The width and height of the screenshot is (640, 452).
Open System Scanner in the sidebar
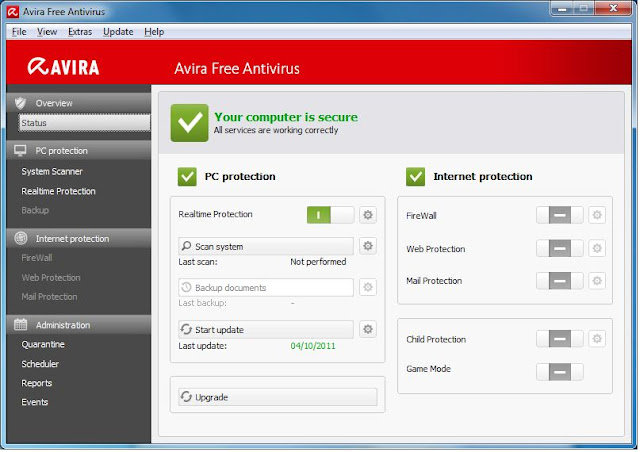(x=52, y=171)
